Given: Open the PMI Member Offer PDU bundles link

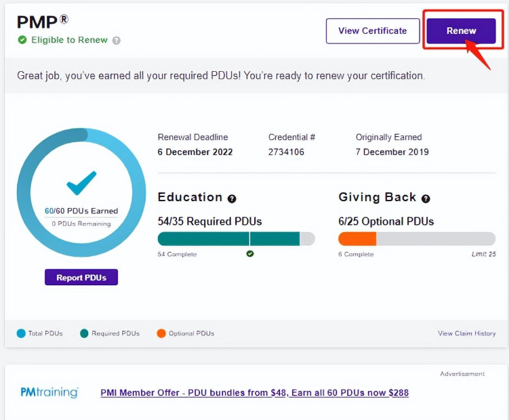Looking at the screenshot, I should click(x=254, y=393).
